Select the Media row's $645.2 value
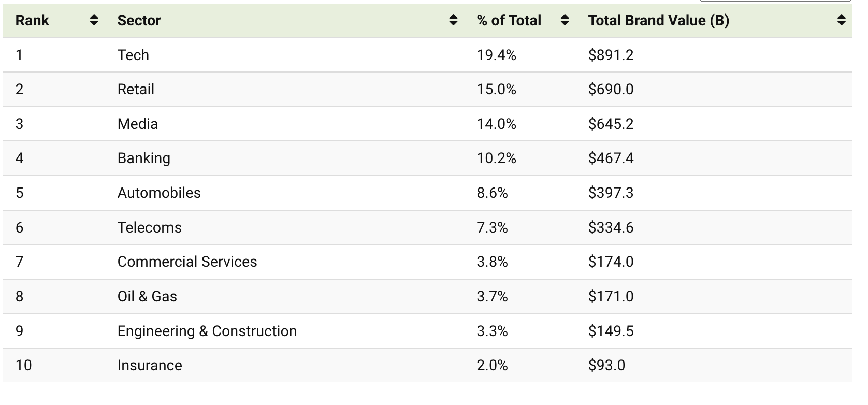 pyautogui.click(x=611, y=124)
